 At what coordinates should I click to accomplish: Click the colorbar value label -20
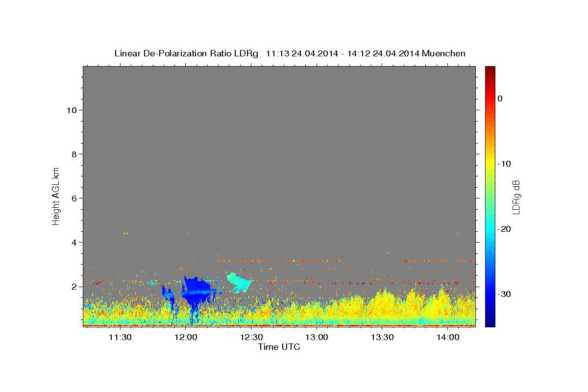click(505, 229)
